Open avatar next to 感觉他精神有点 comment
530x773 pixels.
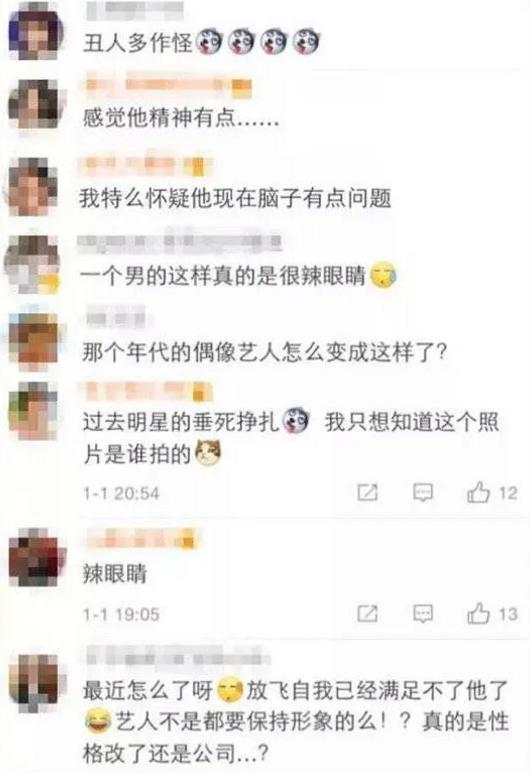point(35,105)
